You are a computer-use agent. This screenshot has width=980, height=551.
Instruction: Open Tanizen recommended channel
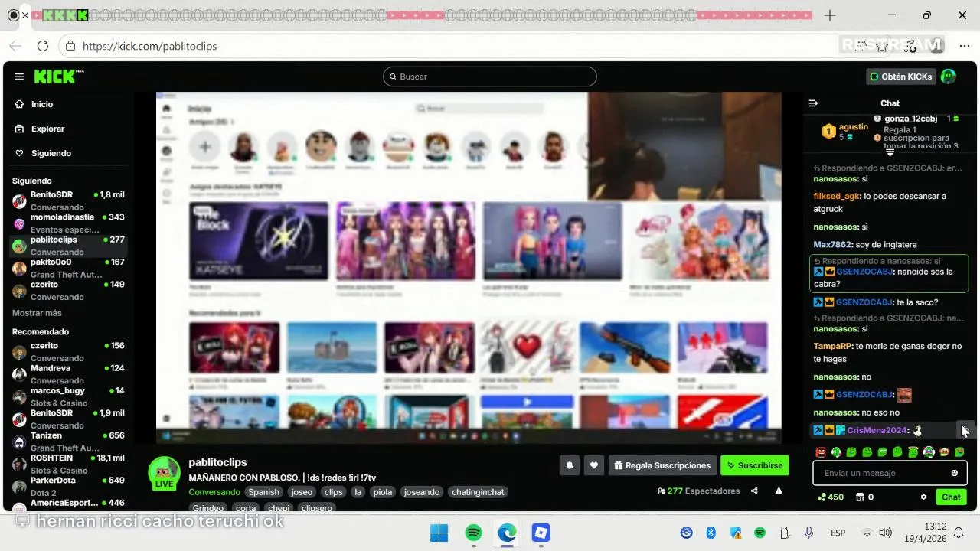pos(67,442)
